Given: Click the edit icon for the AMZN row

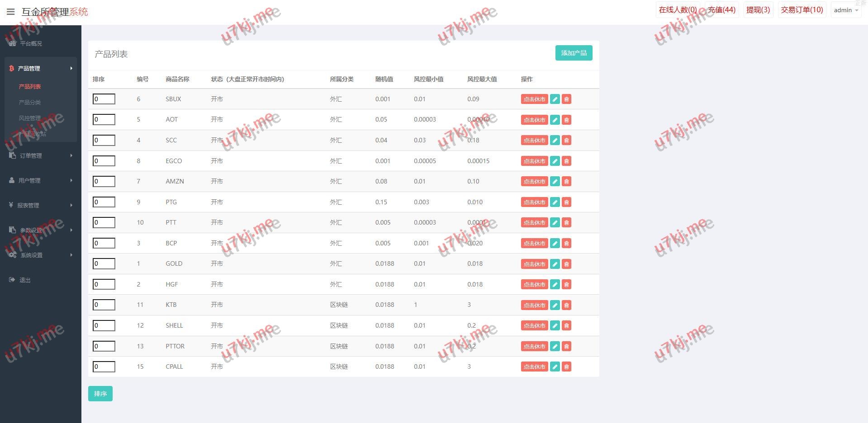Looking at the screenshot, I should pos(555,182).
